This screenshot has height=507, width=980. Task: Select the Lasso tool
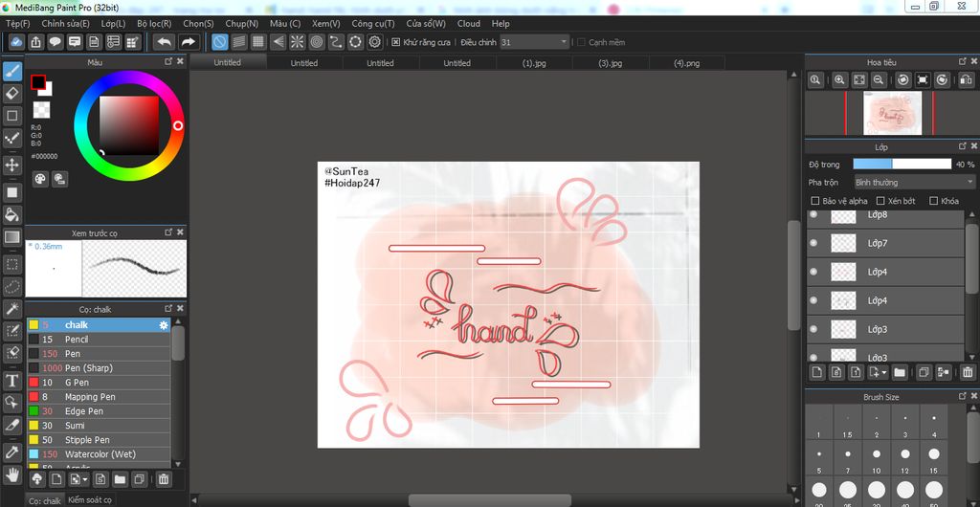point(11,287)
